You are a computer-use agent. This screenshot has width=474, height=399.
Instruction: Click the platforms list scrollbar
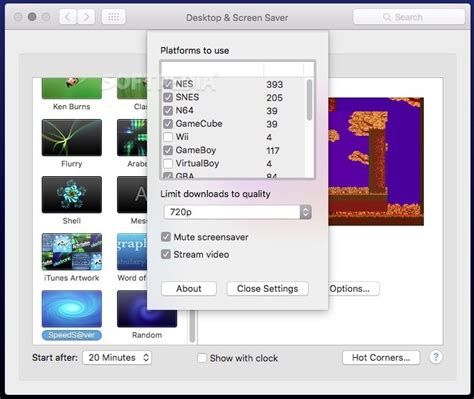(309, 100)
